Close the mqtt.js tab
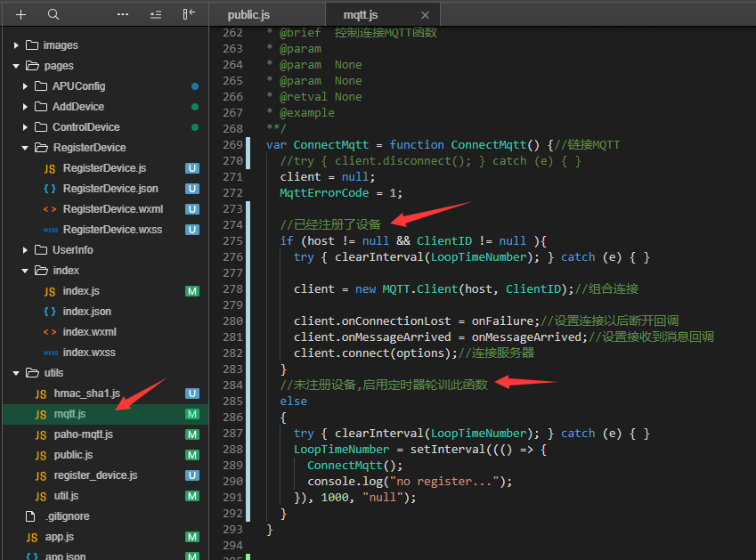 425,15
